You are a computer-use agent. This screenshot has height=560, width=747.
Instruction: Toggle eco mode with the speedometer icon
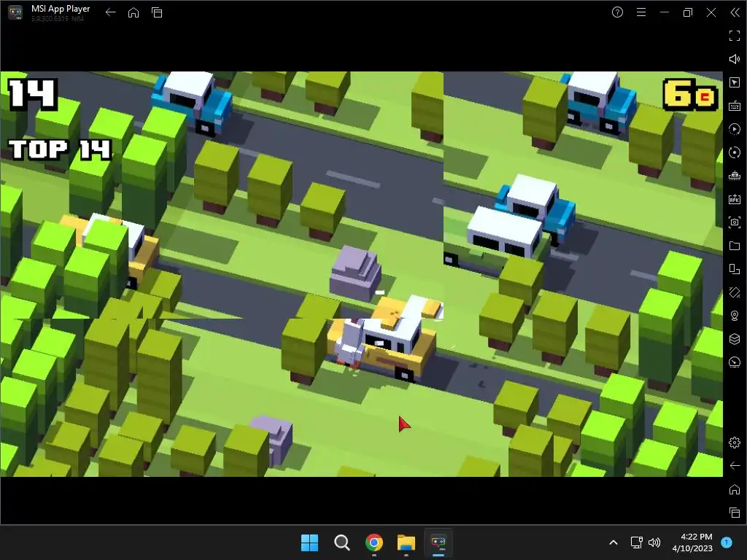tap(734, 362)
